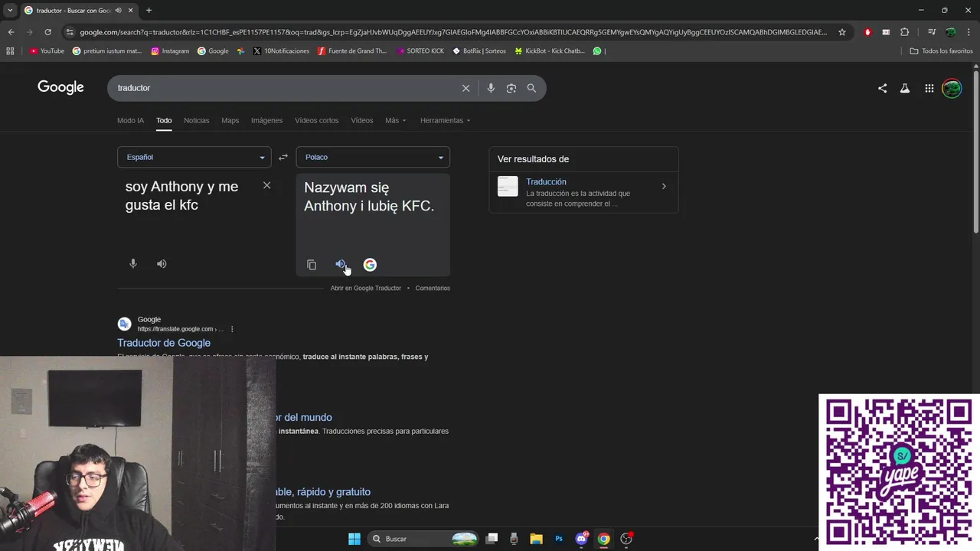Copy the Polish translation

pos(312,265)
